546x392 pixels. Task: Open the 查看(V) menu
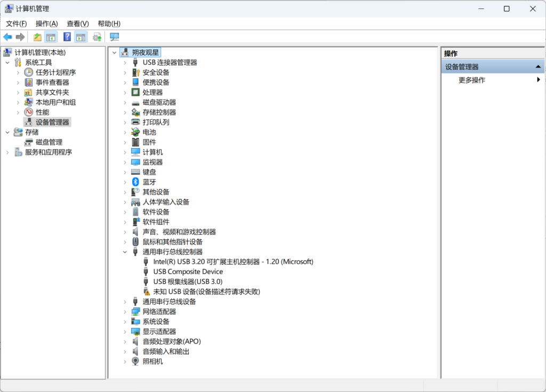(x=77, y=23)
